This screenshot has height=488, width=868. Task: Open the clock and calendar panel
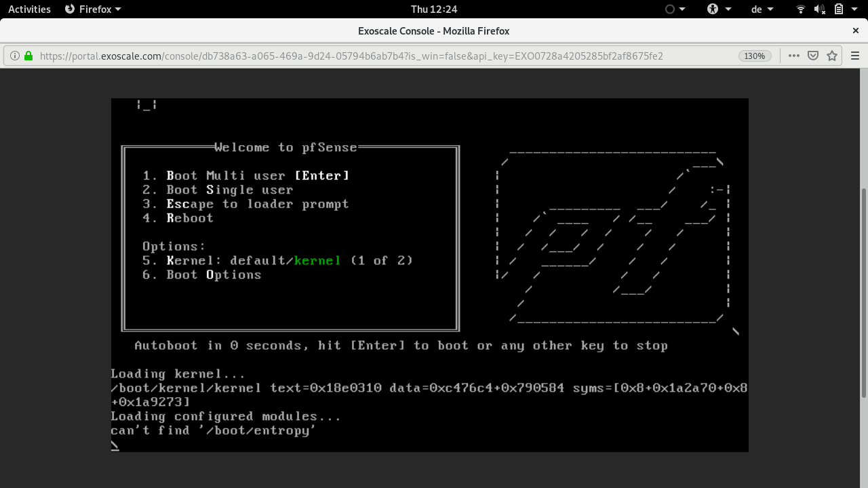(434, 9)
